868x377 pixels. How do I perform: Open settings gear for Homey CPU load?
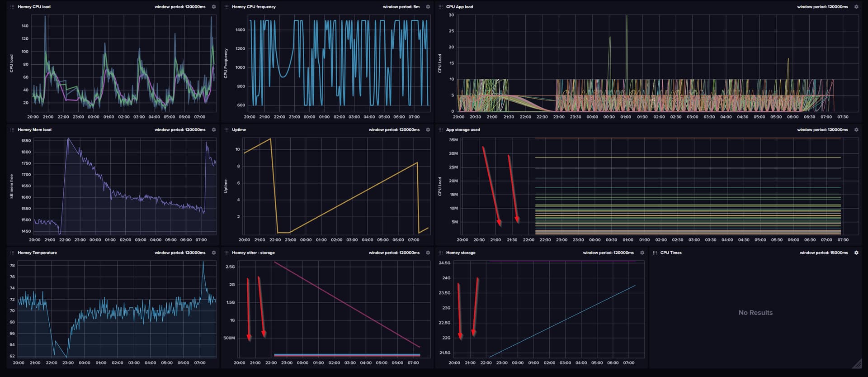[x=214, y=7]
